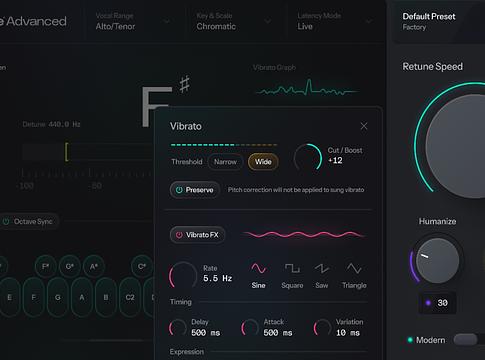485x360 pixels.
Task: Open the Default Preset selector
Action: click(x=439, y=21)
